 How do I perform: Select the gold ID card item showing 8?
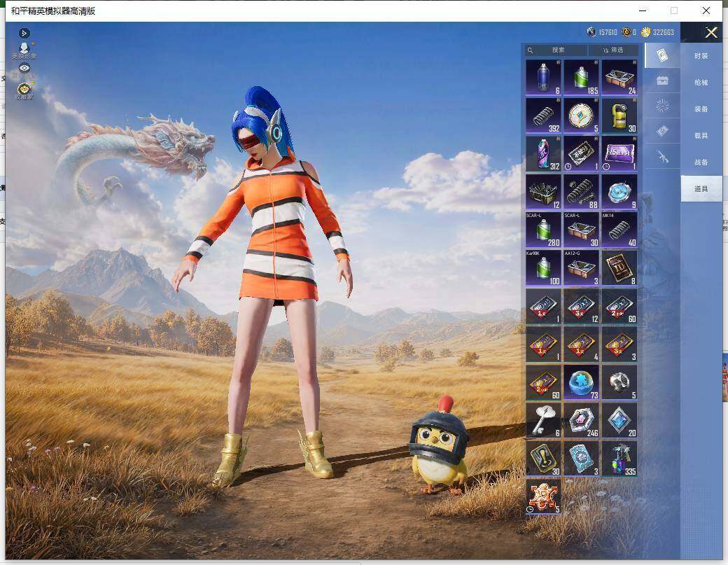coord(619,267)
